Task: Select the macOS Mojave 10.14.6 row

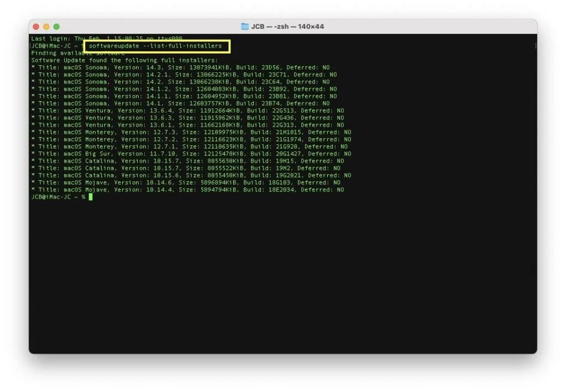Action: pyautogui.click(x=186, y=182)
